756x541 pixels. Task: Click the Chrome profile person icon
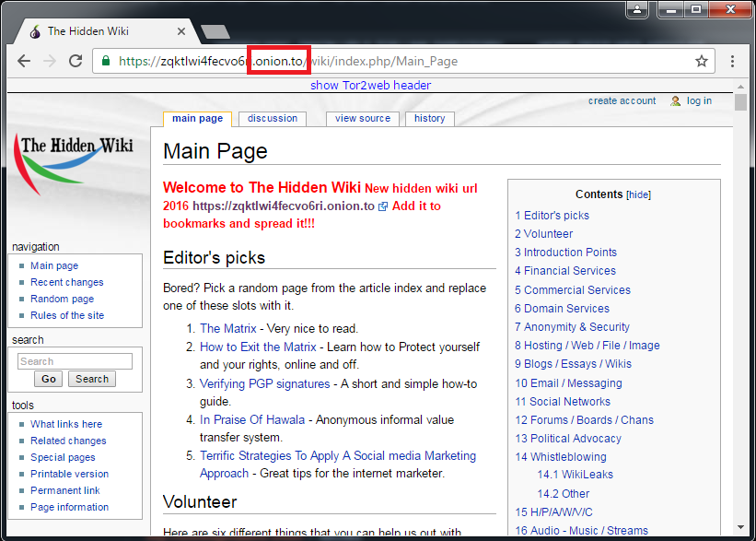[637, 9]
